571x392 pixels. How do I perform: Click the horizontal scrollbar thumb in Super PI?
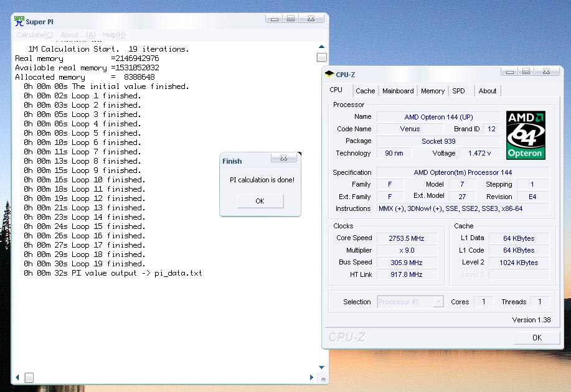click(29, 378)
